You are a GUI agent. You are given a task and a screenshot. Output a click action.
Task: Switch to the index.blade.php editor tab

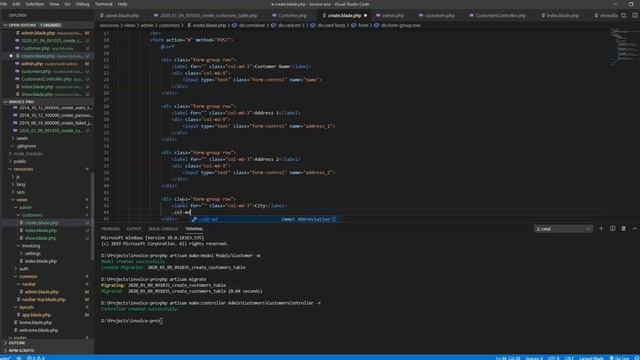pos(562,16)
